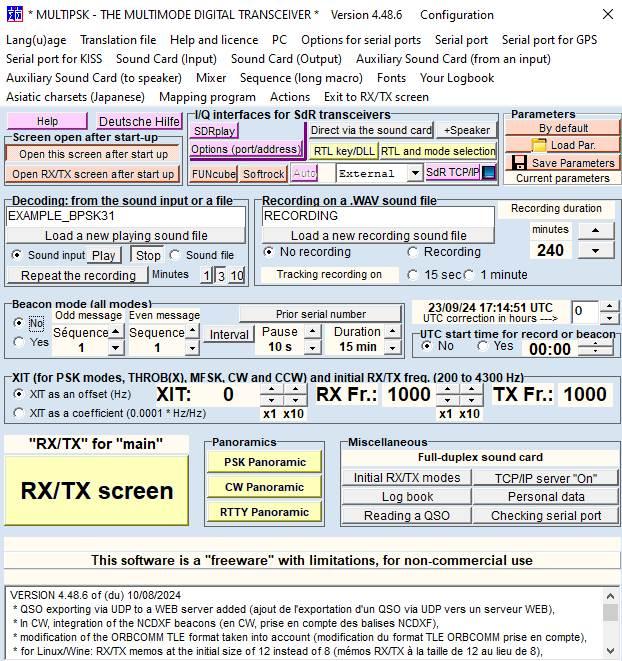Click the Play button
Screen dimensions: 622x661
tap(104, 255)
